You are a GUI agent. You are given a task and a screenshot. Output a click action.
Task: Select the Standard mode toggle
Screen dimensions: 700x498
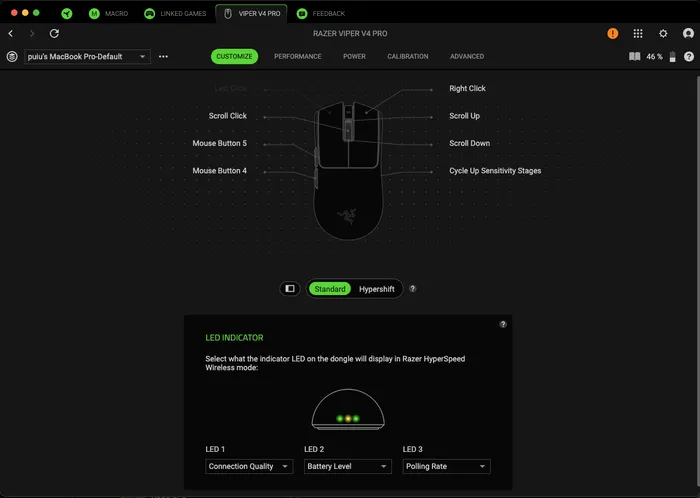[x=330, y=289]
